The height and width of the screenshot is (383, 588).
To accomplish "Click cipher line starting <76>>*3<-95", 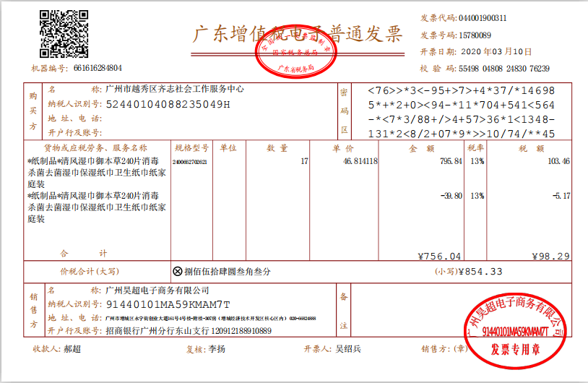I will coord(462,90).
